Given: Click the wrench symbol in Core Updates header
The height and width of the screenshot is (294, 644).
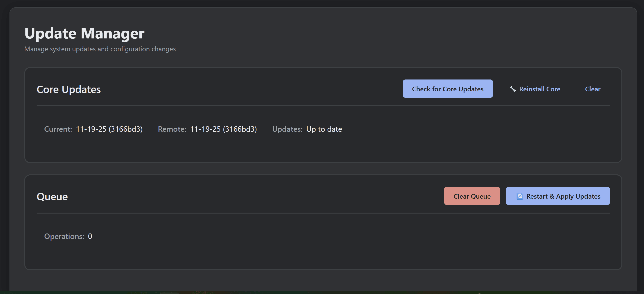Looking at the screenshot, I should pos(513,89).
